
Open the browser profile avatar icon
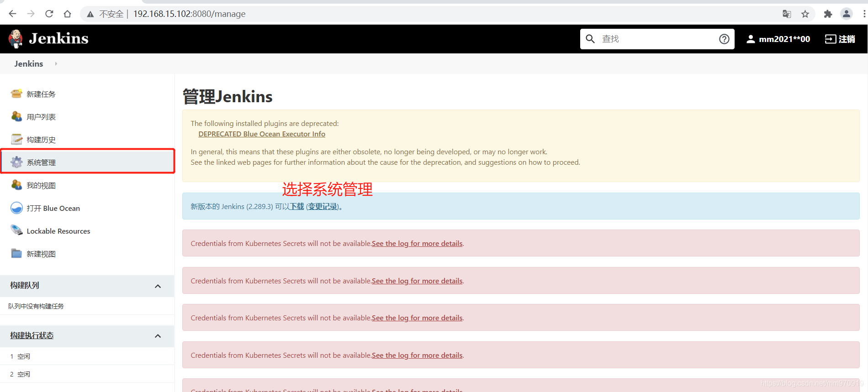[847, 14]
